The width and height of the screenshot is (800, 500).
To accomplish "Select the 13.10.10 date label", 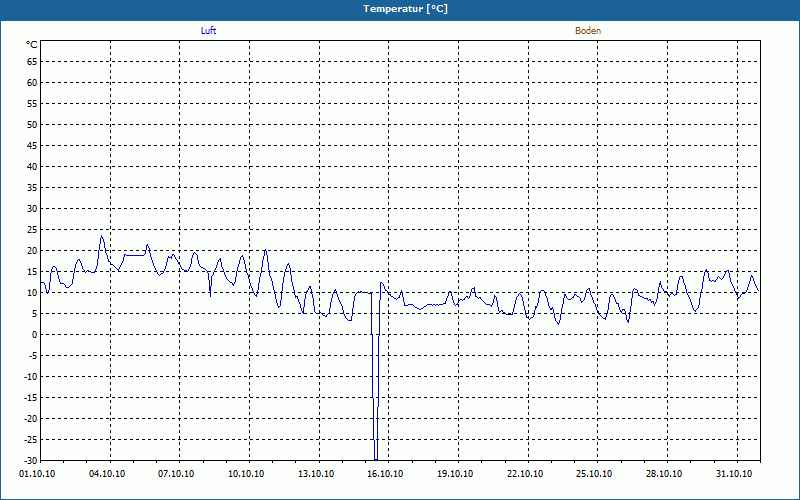I will [316, 474].
